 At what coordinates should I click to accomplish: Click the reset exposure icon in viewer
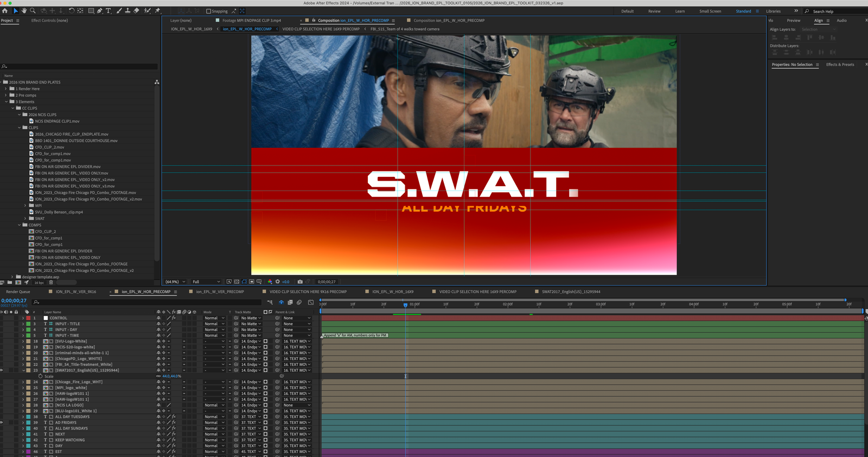278,282
